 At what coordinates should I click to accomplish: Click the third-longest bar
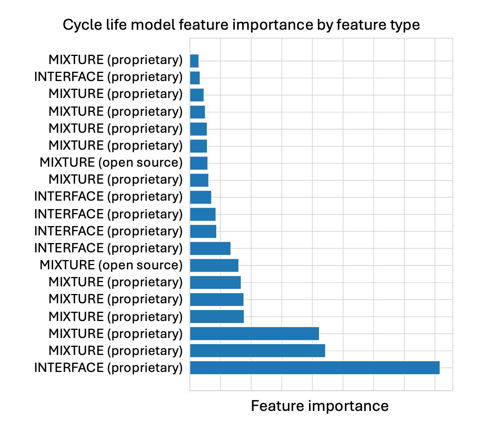point(255,334)
